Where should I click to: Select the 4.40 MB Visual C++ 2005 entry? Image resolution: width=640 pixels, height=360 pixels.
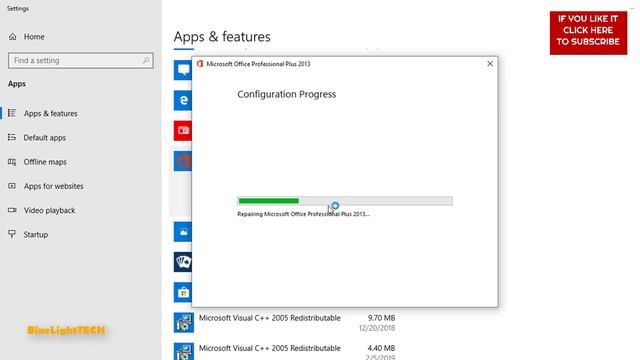pos(284,351)
